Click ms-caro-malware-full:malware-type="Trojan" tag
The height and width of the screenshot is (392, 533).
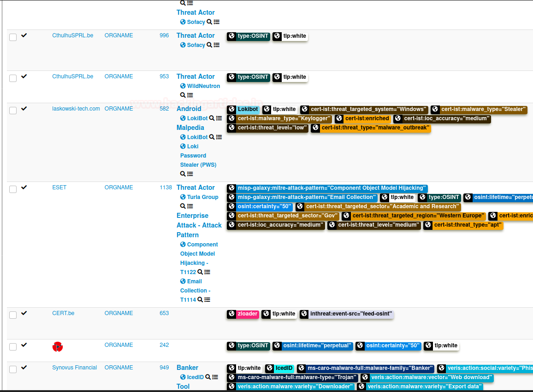coord(297,377)
